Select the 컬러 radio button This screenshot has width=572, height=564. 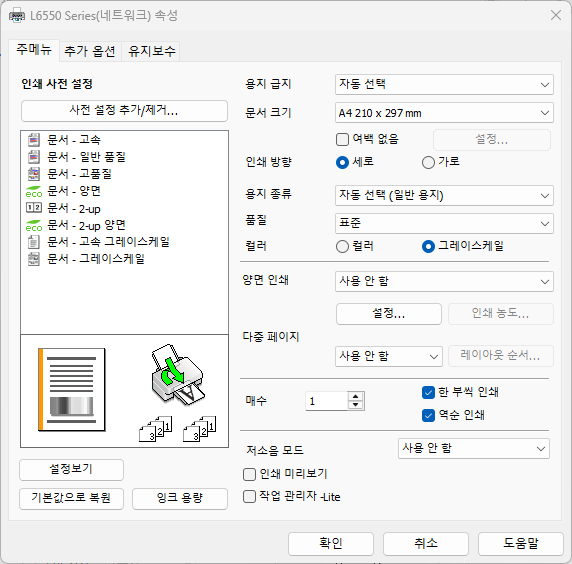(x=342, y=247)
